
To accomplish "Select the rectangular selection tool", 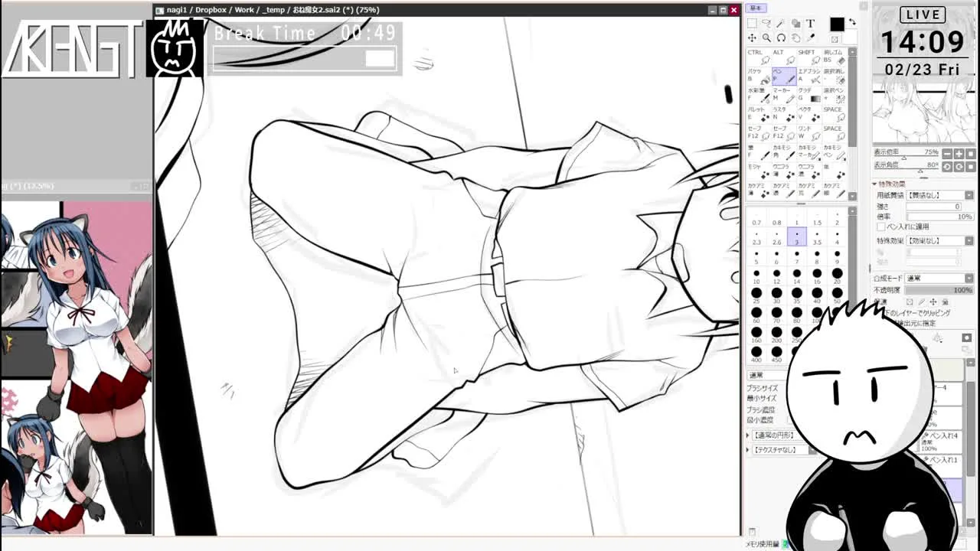I will pyautogui.click(x=752, y=24).
